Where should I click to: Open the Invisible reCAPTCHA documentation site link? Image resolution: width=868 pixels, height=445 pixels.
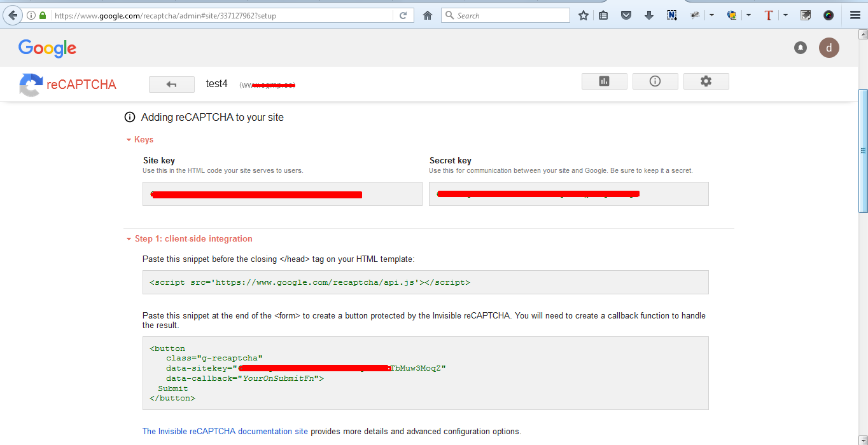click(225, 431)
